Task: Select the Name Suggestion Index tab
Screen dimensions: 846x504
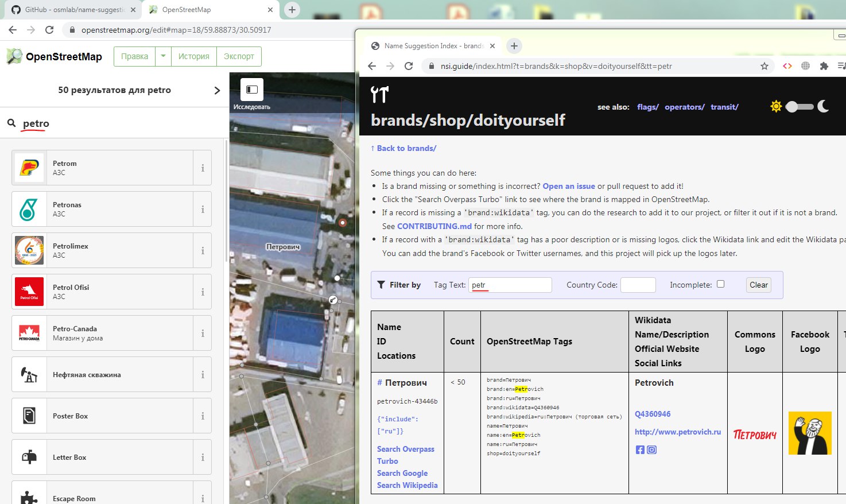Action: (433, 46)
